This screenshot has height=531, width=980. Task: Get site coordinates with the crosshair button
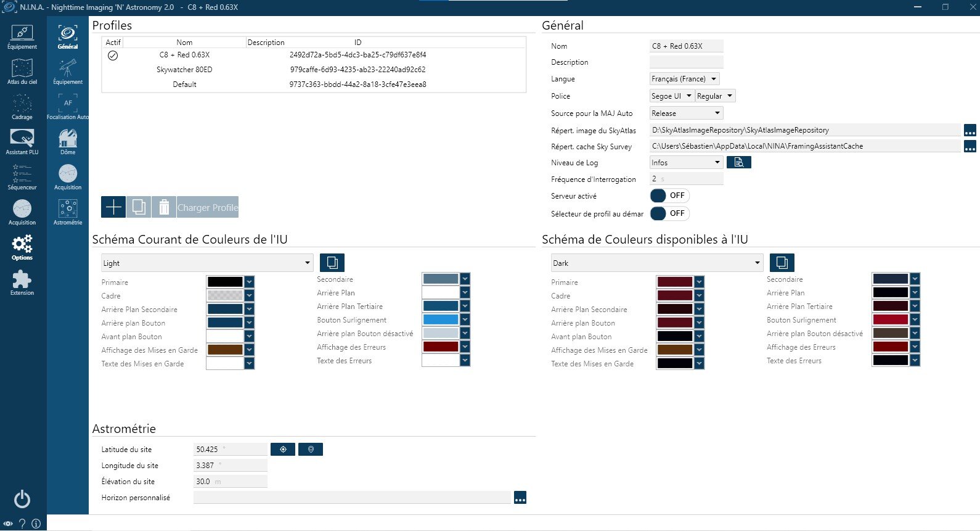(x=283, y=449)
